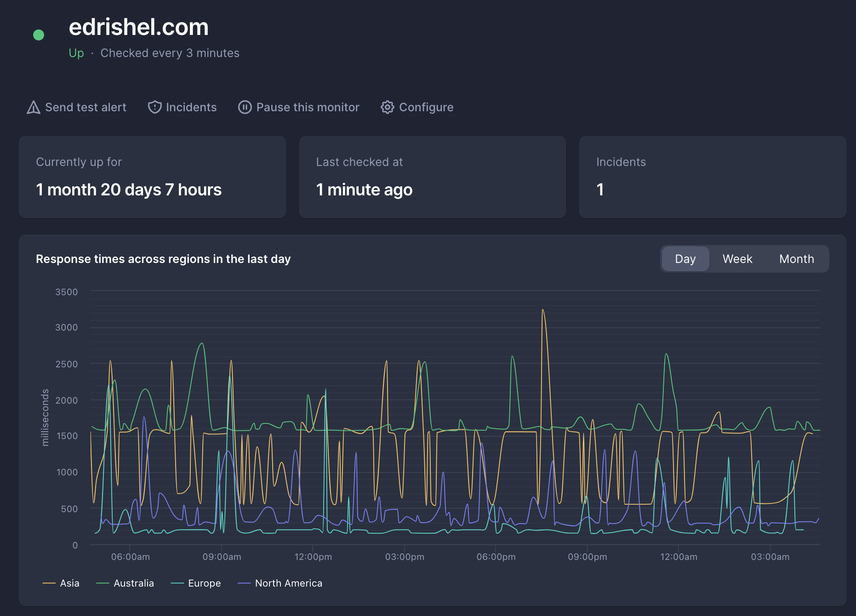Open monitor settings via the Configure gear icon
Screen dimensions: 856x616
[388, 107]
